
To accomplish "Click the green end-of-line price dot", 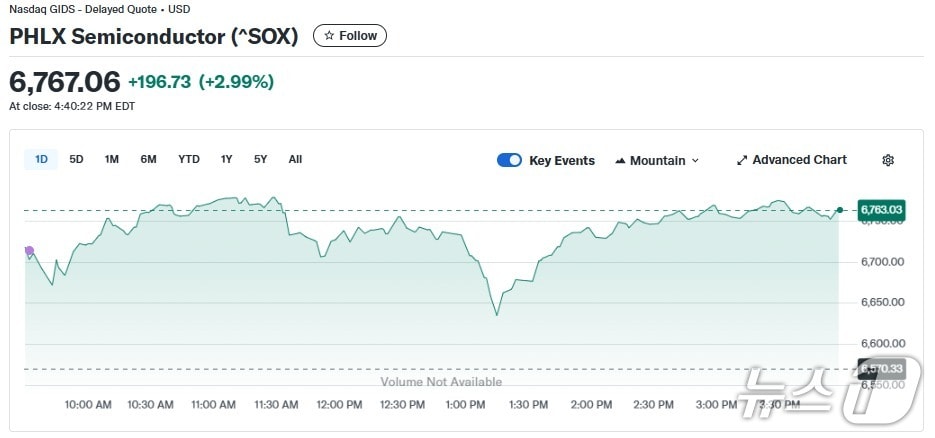I will 839,210.
